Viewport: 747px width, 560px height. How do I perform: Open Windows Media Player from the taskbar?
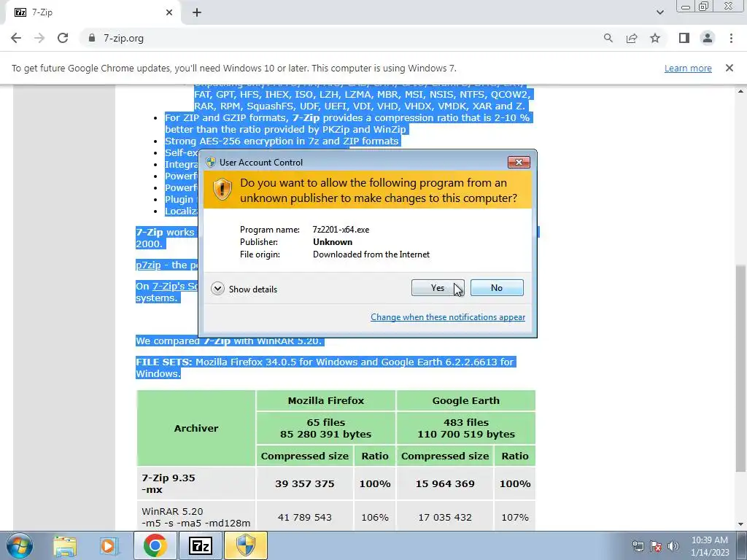click(108, 545)
